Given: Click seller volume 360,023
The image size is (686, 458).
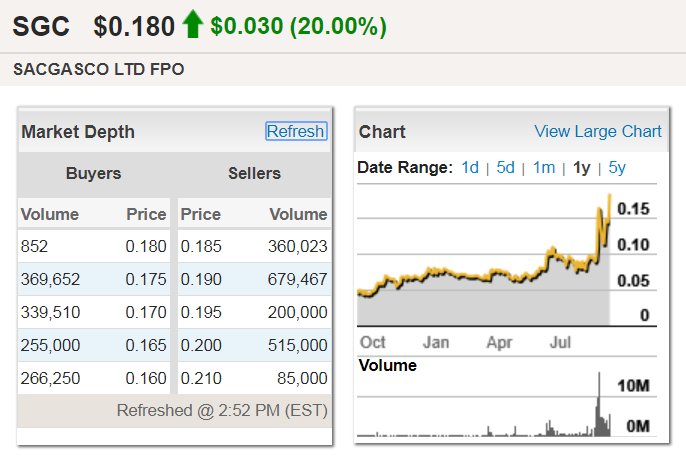Looking at the screenshot, I should tap(298, 246).
